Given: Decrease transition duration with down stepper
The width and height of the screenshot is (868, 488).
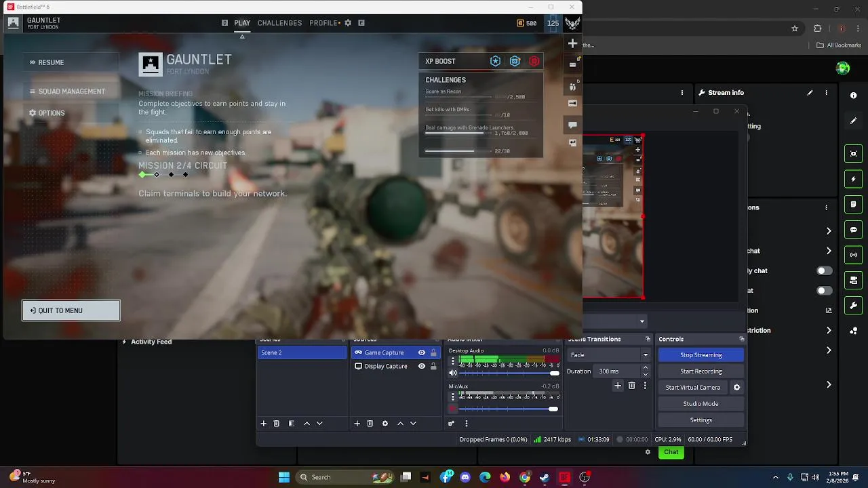Looking at the screenshot, I should click(645, 374).
